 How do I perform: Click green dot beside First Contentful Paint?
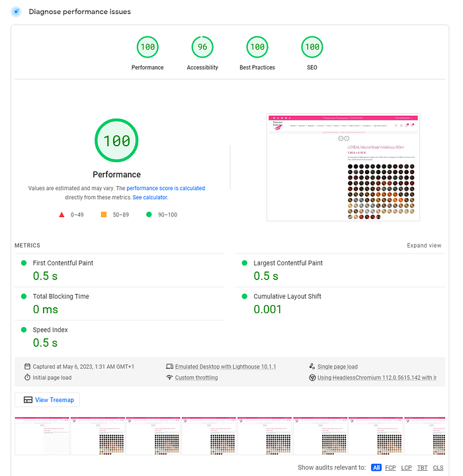tap(24, 263)
